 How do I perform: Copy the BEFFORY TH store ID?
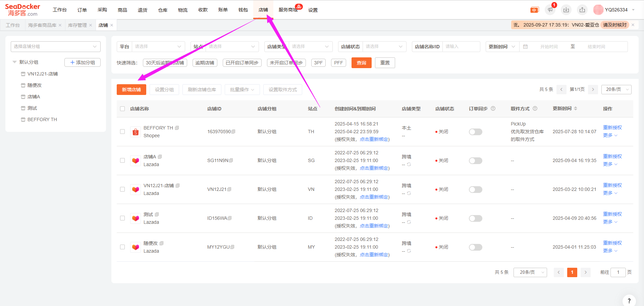[x=233, y=132]
